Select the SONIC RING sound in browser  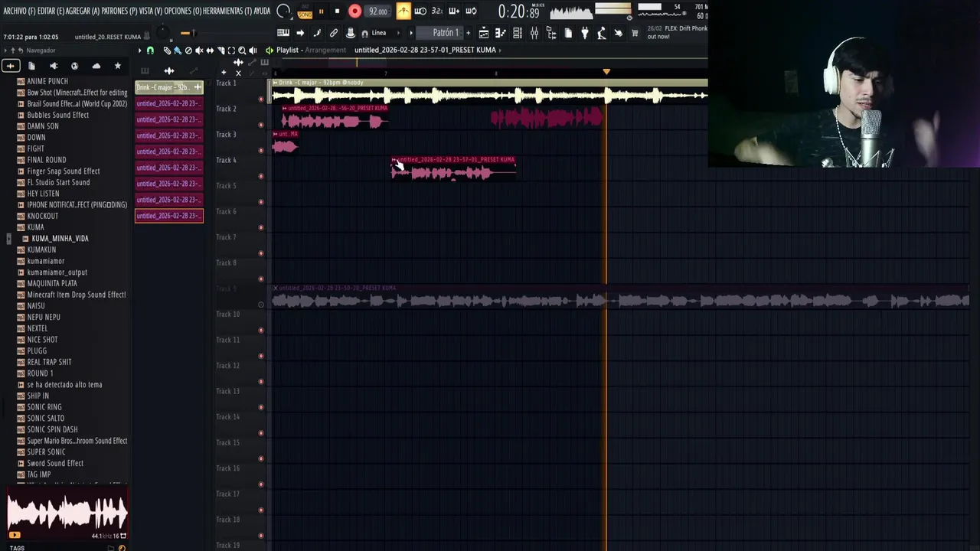pos(44,407)
